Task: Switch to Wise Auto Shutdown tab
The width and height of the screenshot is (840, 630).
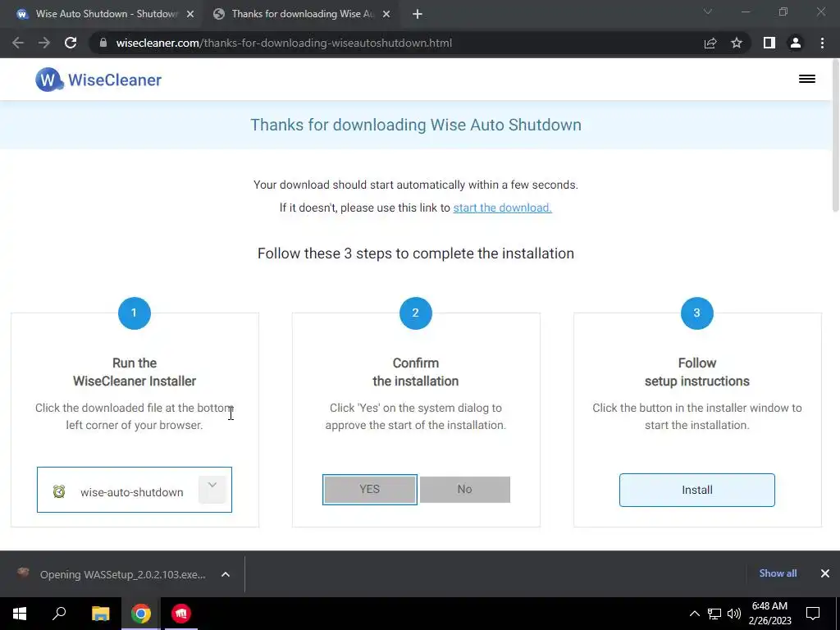Action: point(106,14)
